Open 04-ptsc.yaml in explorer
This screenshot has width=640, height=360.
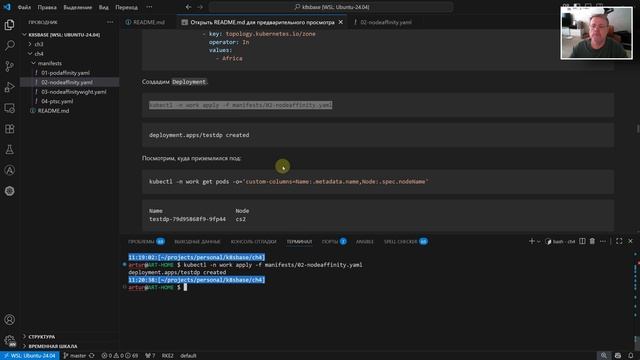57,101
